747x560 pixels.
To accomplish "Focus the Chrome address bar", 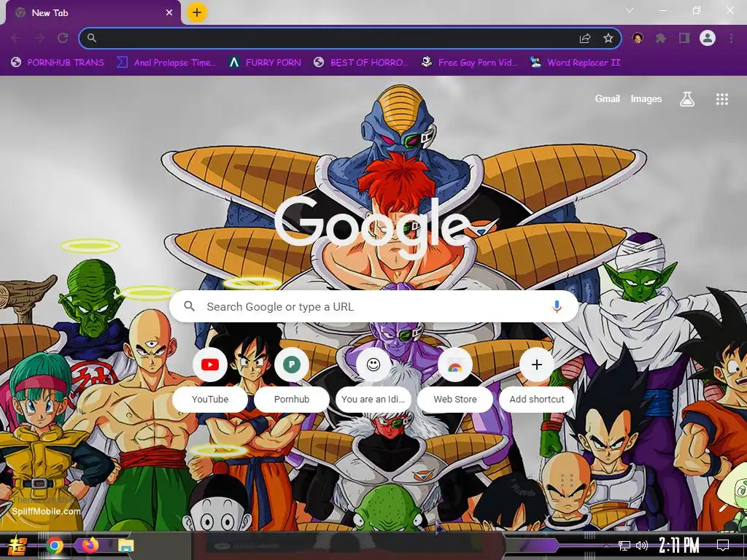I will point(350,38).
